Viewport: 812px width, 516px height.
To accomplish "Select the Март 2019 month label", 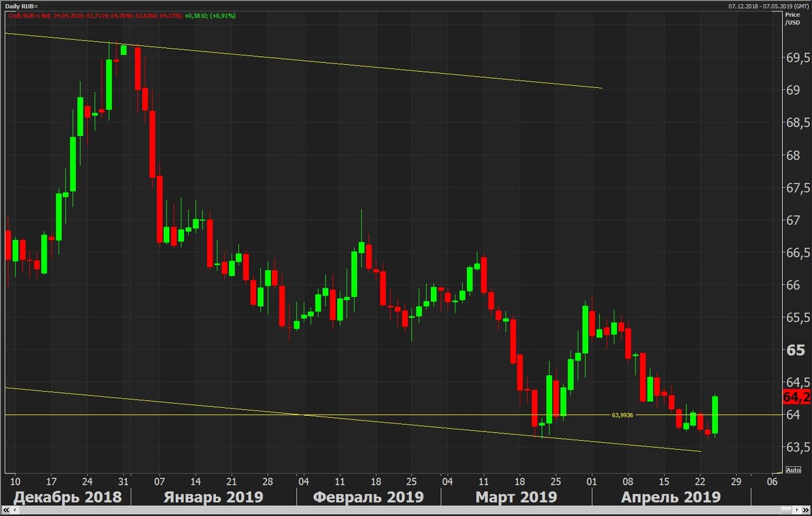I will pyautogui.click(x=516, y=497).
